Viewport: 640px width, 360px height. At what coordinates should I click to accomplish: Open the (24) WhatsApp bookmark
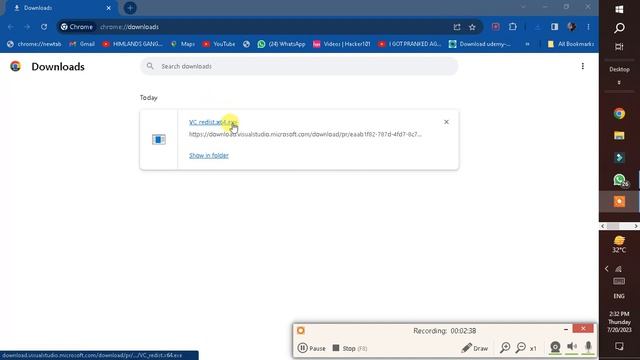pos(281,44)
